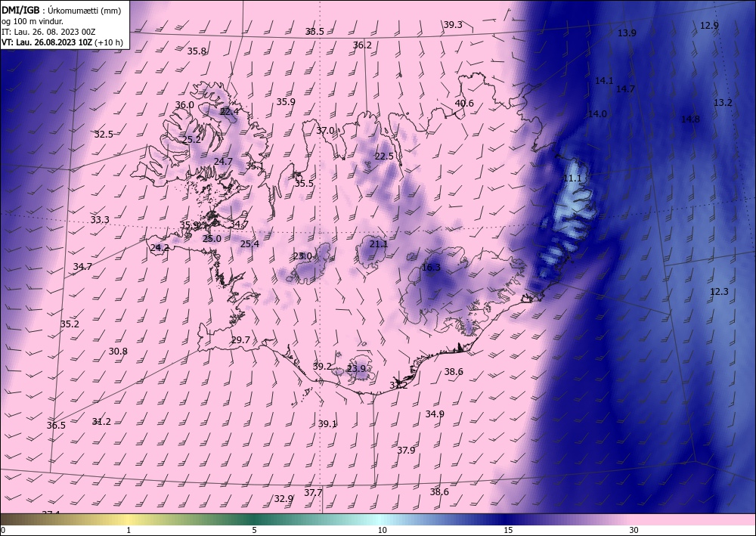Click the map value 34.9
This screenshot has height=536, width=756.
[x=435, y=414]
